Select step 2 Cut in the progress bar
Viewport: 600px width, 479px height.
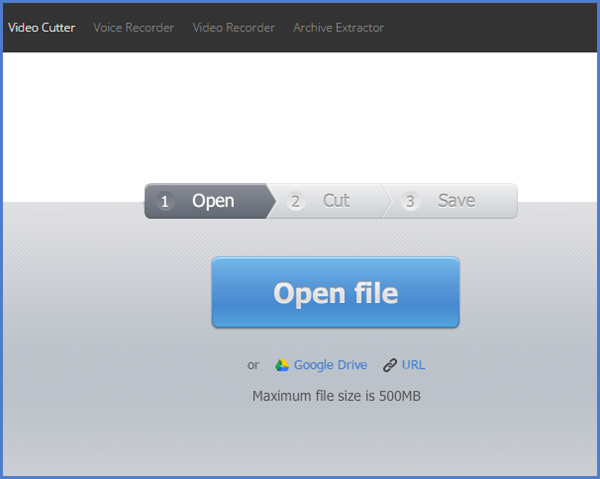[x=329, y=201]
